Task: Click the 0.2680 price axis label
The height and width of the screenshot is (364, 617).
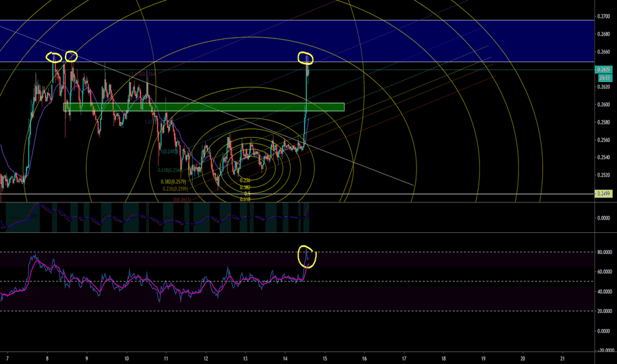Action: coord(604,34)
